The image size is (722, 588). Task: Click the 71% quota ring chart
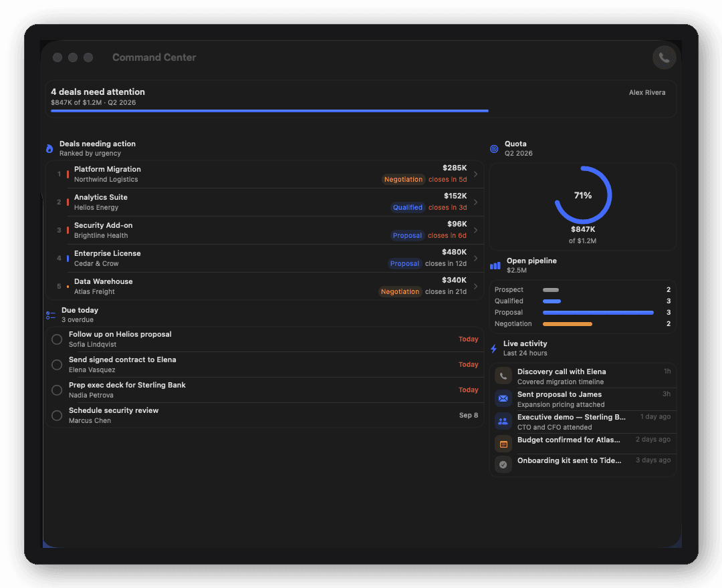(x=583, y=195)
